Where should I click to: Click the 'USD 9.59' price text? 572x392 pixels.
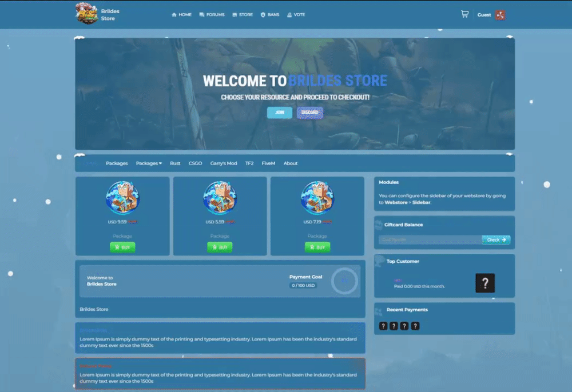point(117,222)
